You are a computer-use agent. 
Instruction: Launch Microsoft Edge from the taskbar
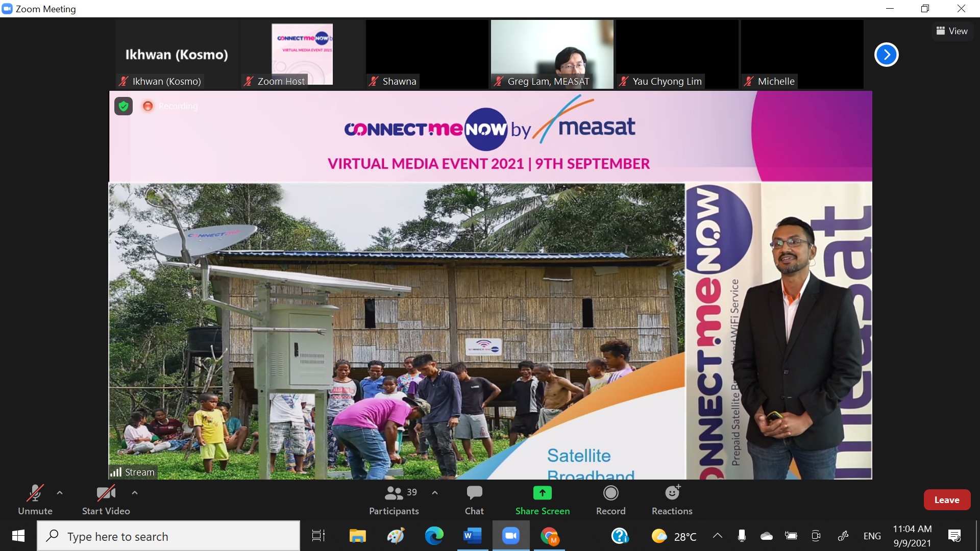point(434,536)
